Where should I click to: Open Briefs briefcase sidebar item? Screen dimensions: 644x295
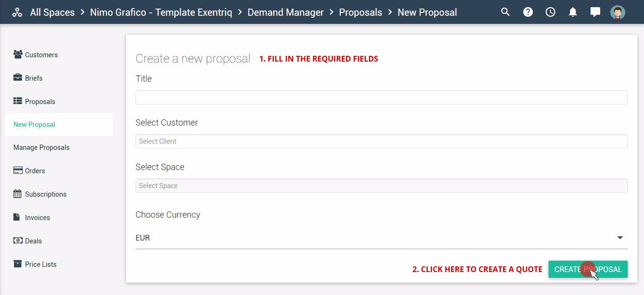28,78
